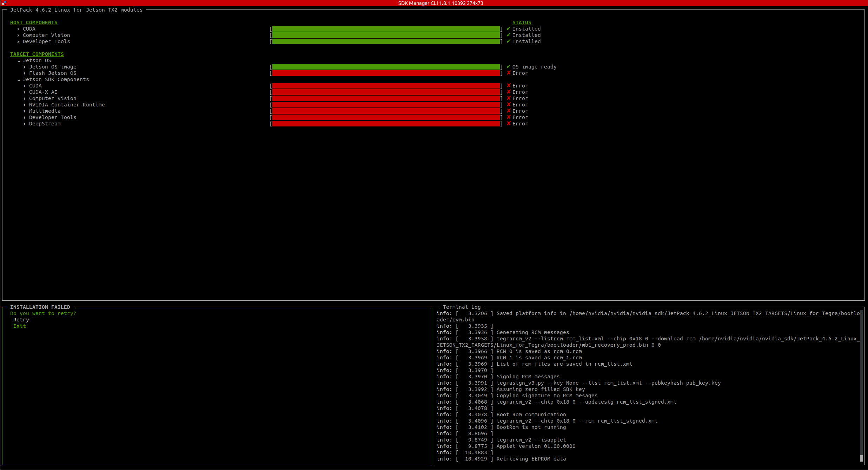
Task: Select the CUDA entry under Jetson SDK Components
Action: [x=35, y=86]
